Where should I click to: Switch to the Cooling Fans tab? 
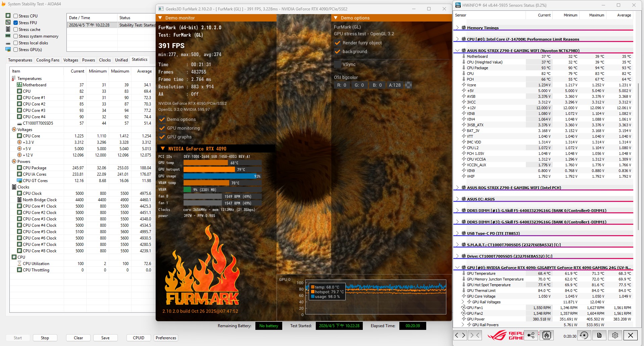(x=48, y=60)
